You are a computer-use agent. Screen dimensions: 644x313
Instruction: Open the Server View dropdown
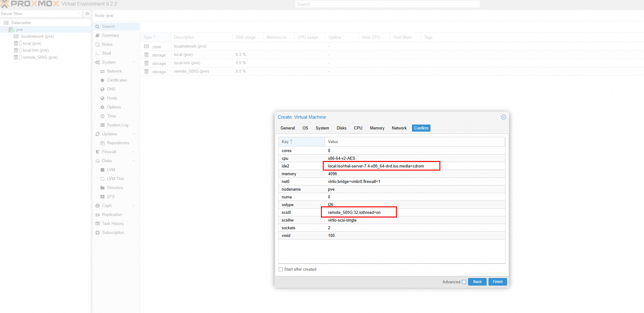(x=41, y=14)
